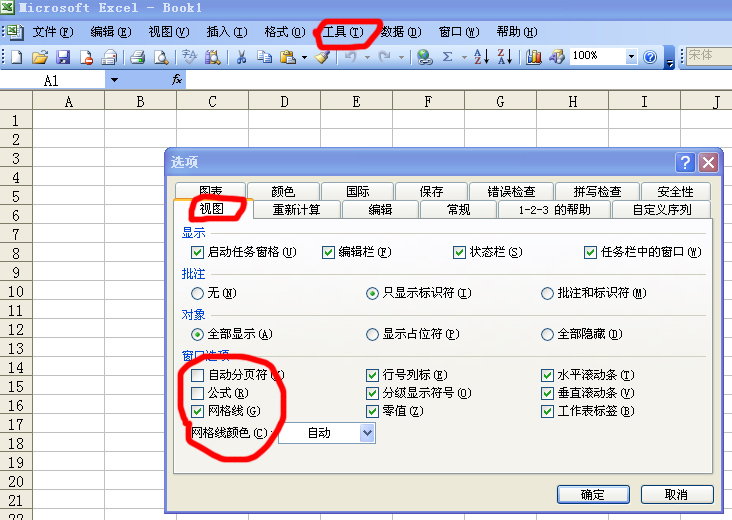Click the fx insert function icon
The width and height of the screenshot is (732, 520).
click(177, 80)
